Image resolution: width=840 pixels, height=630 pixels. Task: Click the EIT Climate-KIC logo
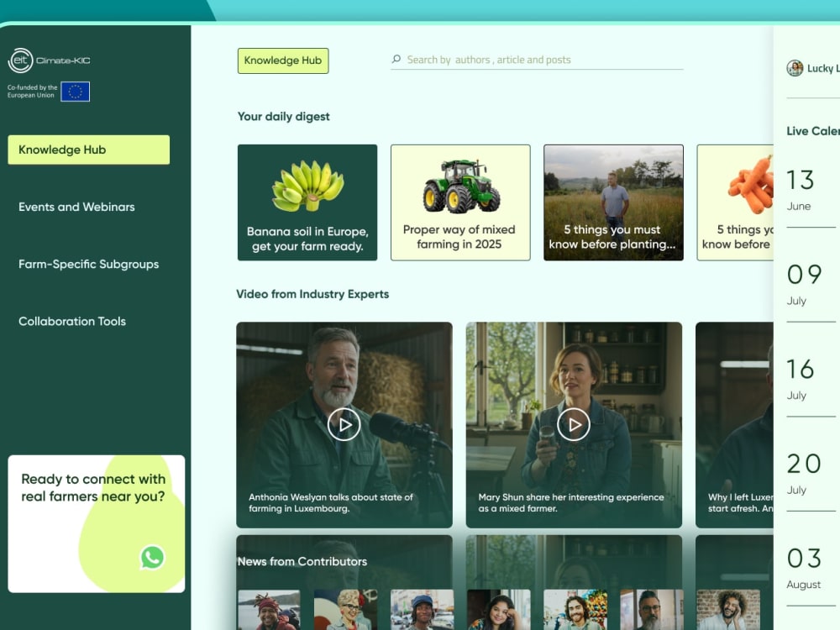pyautogui.click(x=49, y=60)
